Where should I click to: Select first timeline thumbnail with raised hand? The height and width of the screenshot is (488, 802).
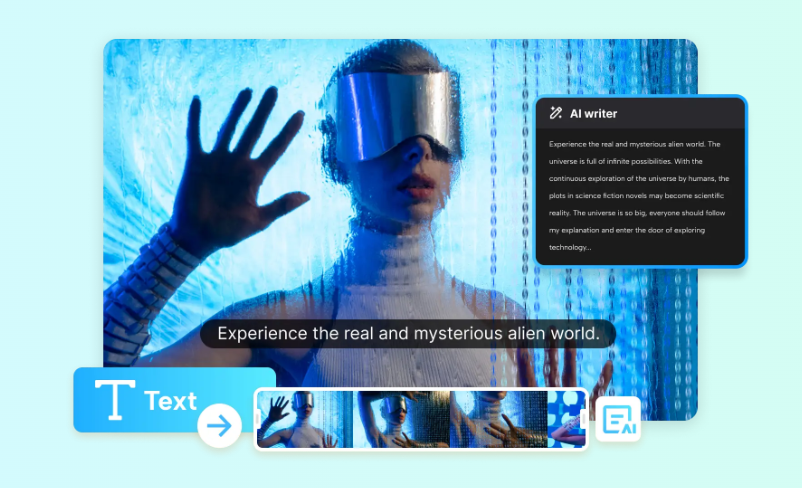pyautogui.click(x=305, y=419)
